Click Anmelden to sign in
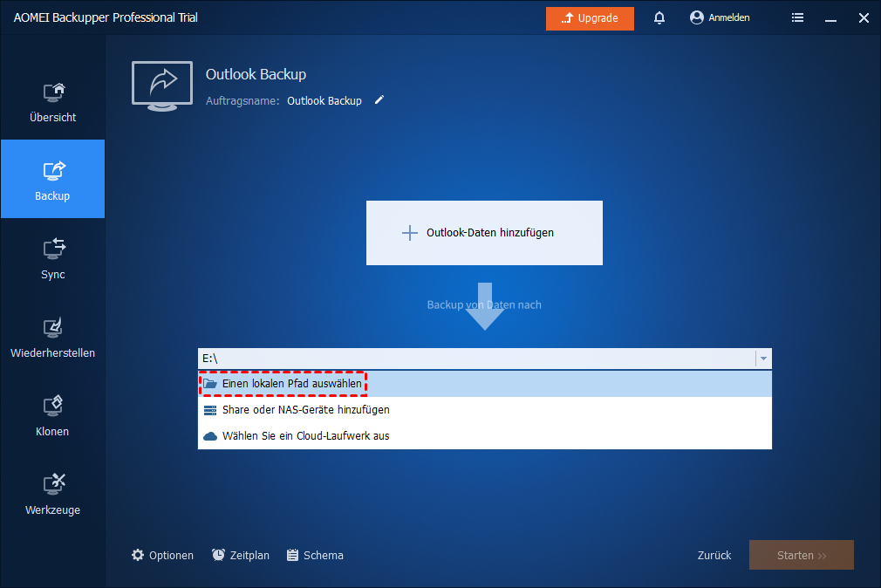The width and height of the screenshot is (881, 588). click(720, 18)
